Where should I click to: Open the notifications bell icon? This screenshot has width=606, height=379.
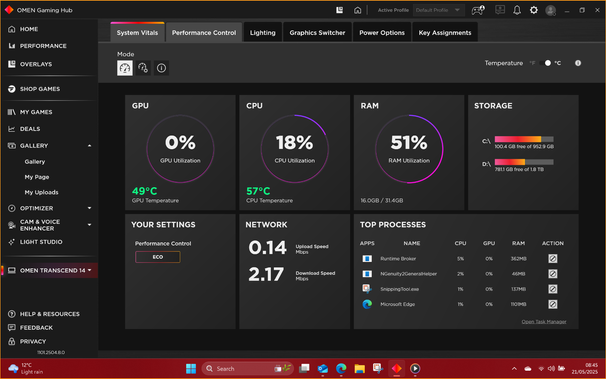click(x=517, y=10)
